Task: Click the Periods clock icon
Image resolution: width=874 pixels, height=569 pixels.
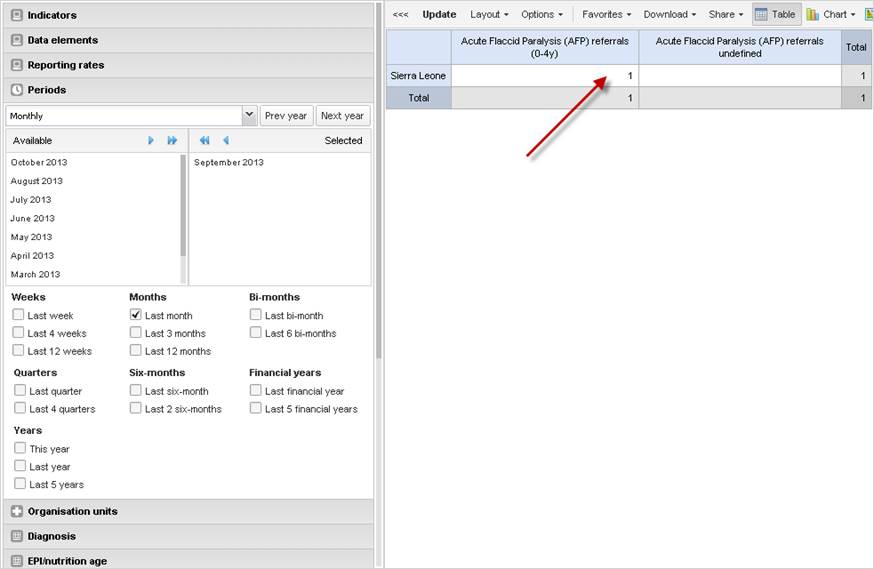Action: (x=17, y=90)
